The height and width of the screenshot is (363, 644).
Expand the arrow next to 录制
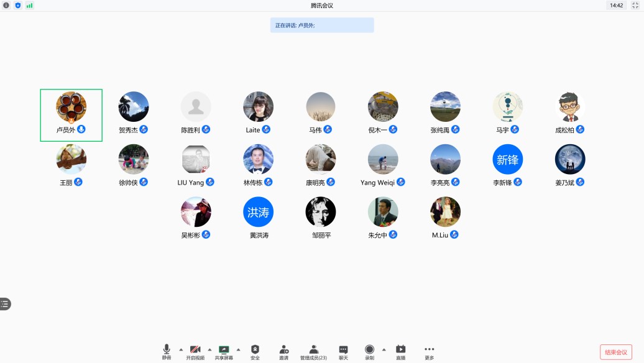click(384, 349)
